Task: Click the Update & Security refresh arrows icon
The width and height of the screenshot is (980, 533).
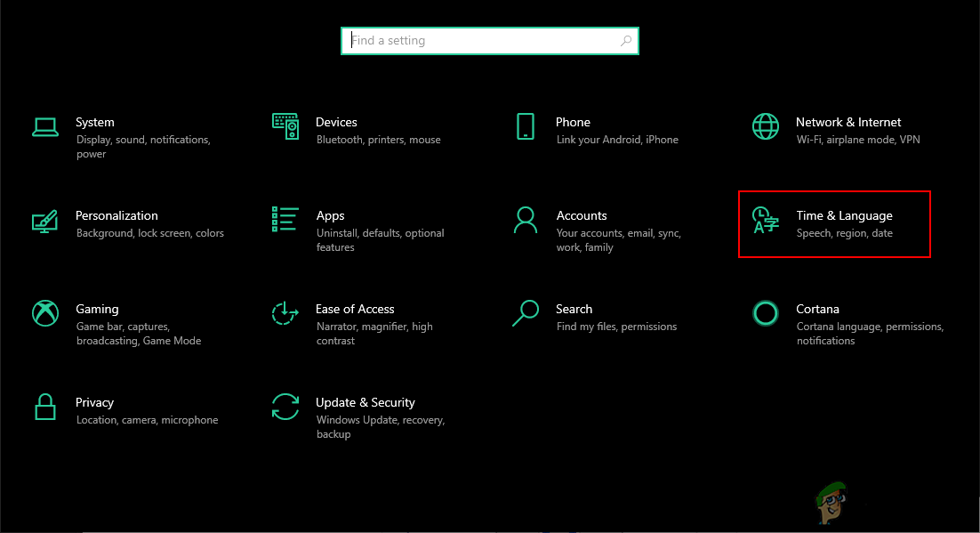Action: click(x=285, y=407)
